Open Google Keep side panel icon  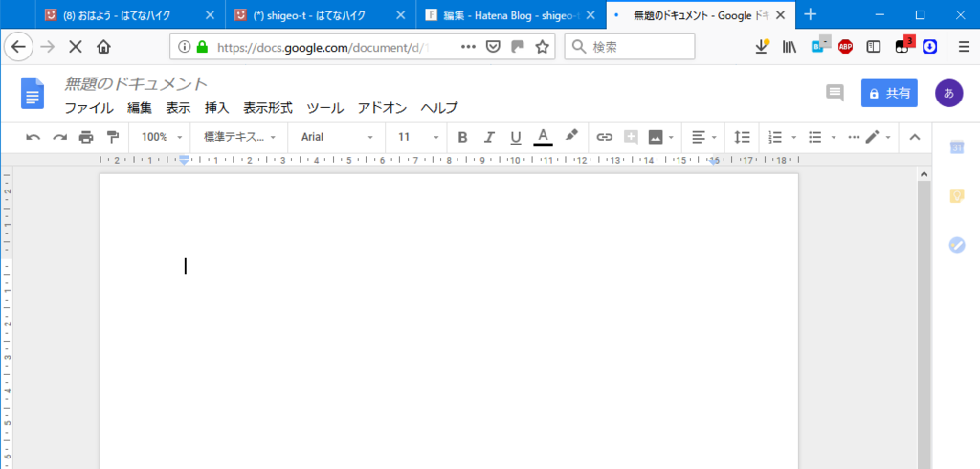[957, 195]
